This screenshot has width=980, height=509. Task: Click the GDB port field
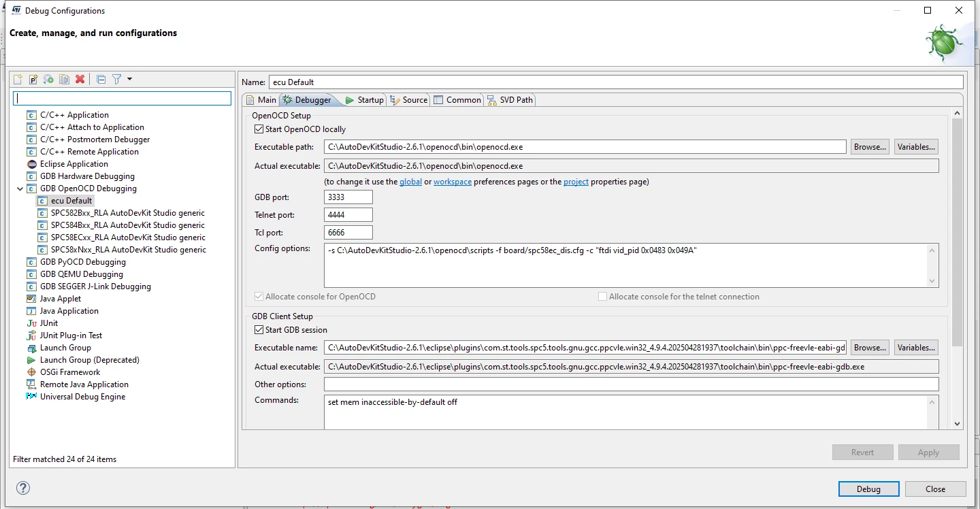(348, 197)
